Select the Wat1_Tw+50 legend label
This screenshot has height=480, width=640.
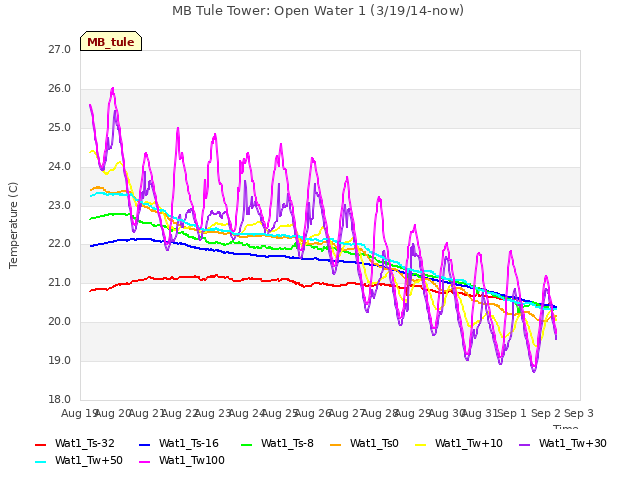click(x=89, y=460)
